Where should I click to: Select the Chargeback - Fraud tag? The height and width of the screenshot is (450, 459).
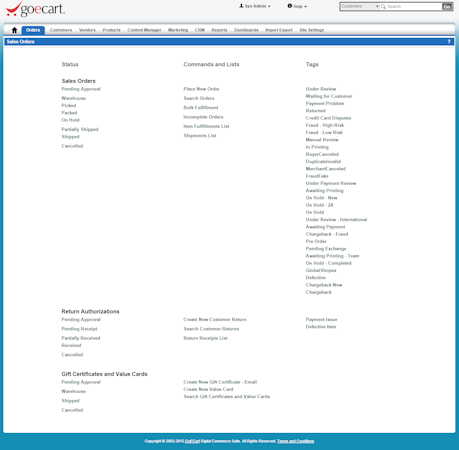[327, 234]
